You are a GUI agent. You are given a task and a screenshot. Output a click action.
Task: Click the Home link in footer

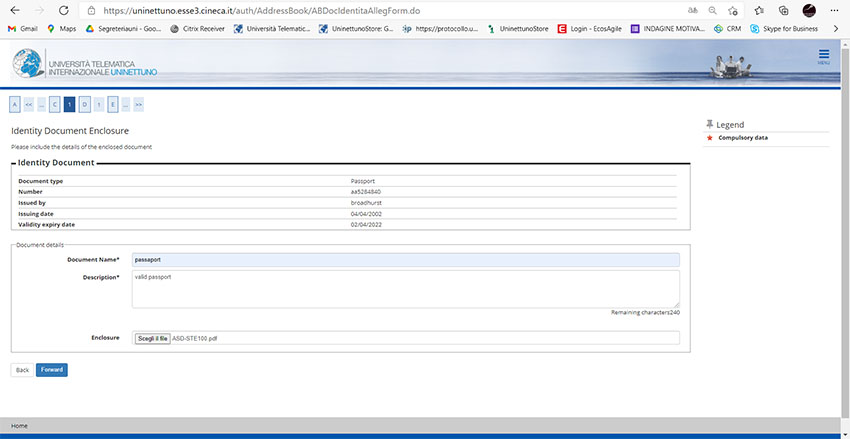coord(19,426)
